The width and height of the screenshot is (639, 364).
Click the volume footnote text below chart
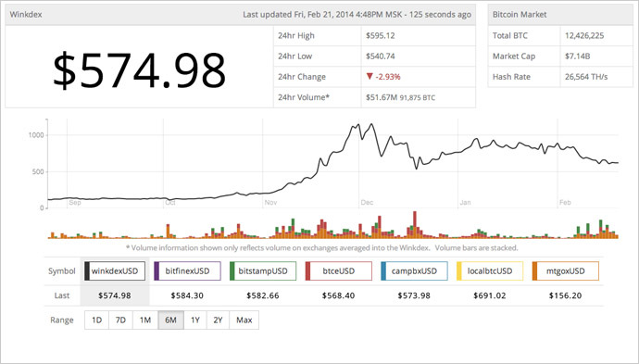pos(322,248)
